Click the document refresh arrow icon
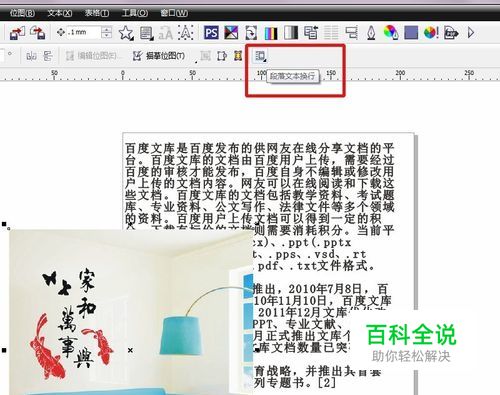Viewport: 500px width, 395px height. click(x=251, y=33)
